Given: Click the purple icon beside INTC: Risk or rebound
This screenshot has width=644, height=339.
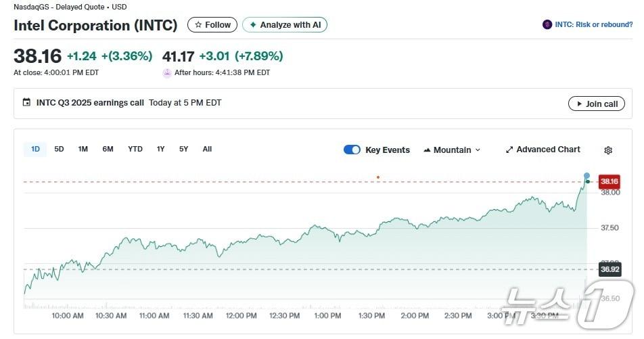Looking at the screenshot, I should coord(547,25).
